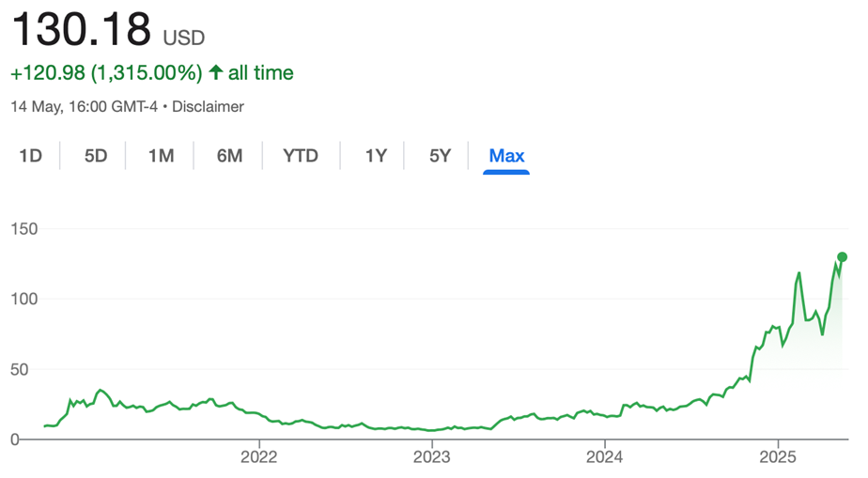Click the +120.98 all time change text

152,72
